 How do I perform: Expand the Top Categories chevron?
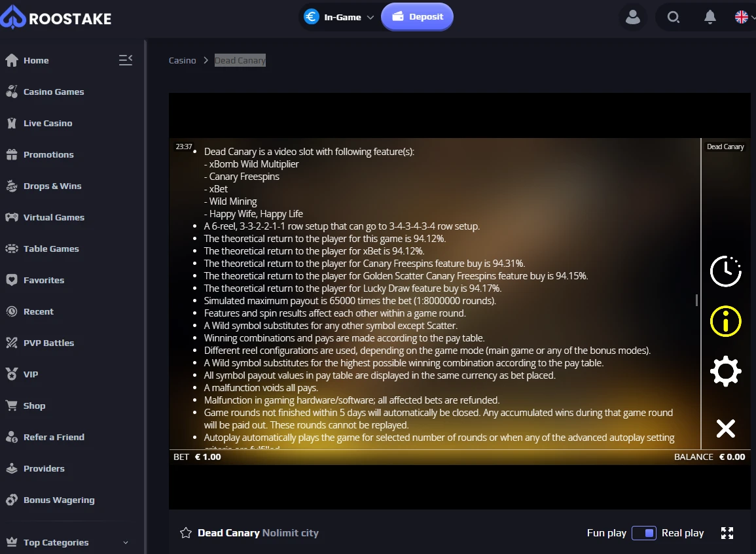tap(126, 542)
